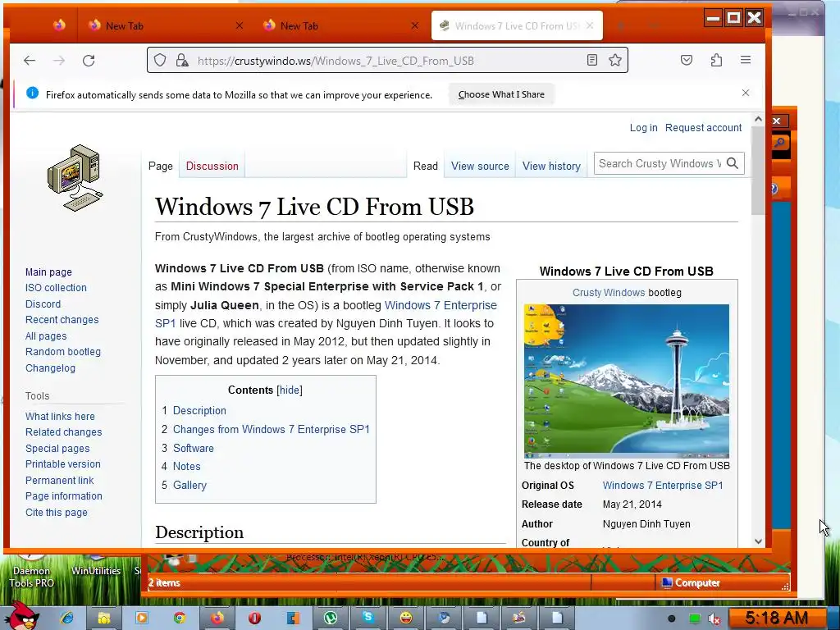
Task: Jump to Description in contents
Action: click(x=199, y=411)
